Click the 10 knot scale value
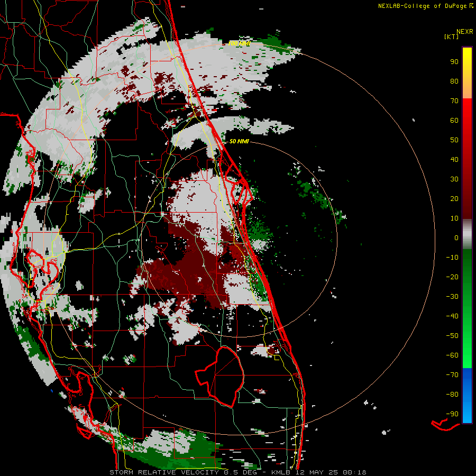 coord(454,218)
